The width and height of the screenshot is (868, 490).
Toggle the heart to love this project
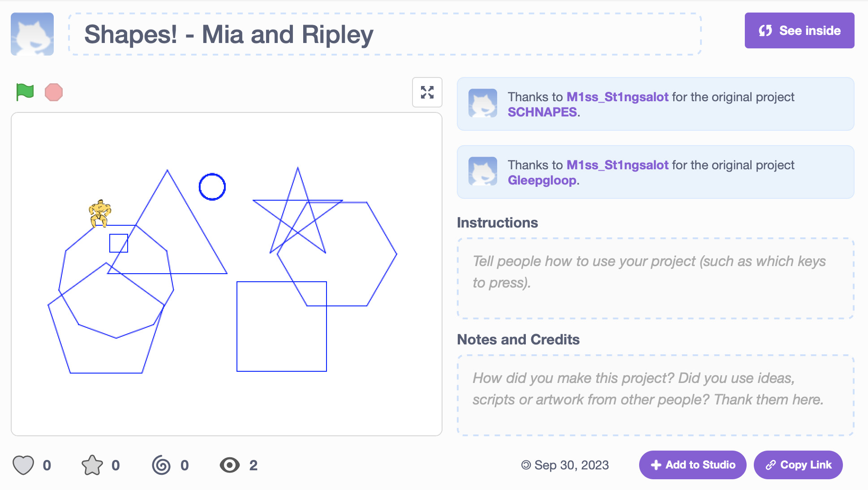[x=23, y=465]
